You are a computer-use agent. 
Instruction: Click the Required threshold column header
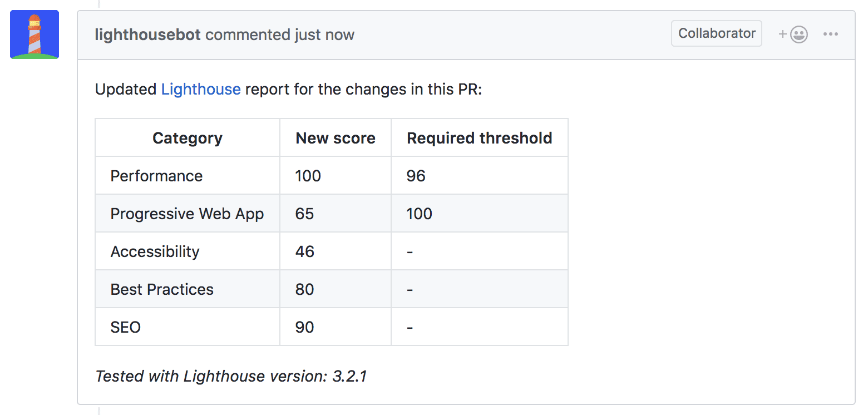[x=479, y=137]
